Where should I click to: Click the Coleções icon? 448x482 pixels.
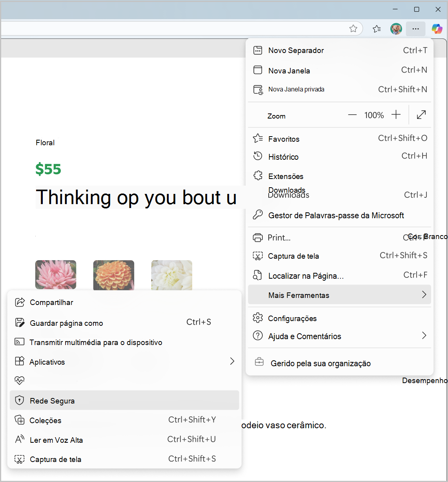click(x=20, y=420)
